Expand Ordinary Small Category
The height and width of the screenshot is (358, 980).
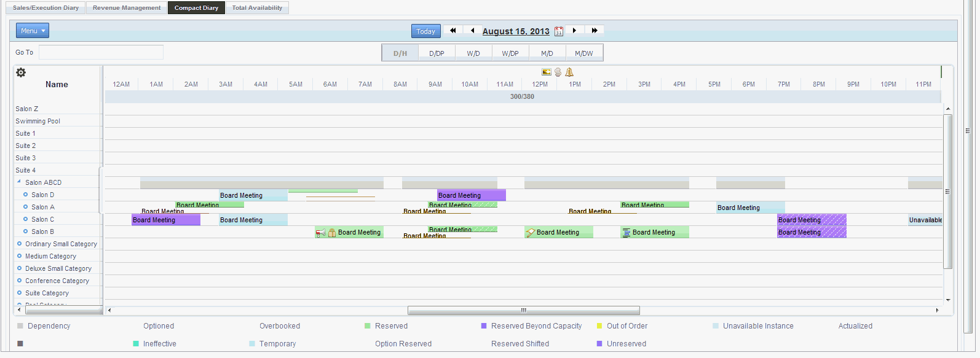pyautogui.click(x=19, y=243)
